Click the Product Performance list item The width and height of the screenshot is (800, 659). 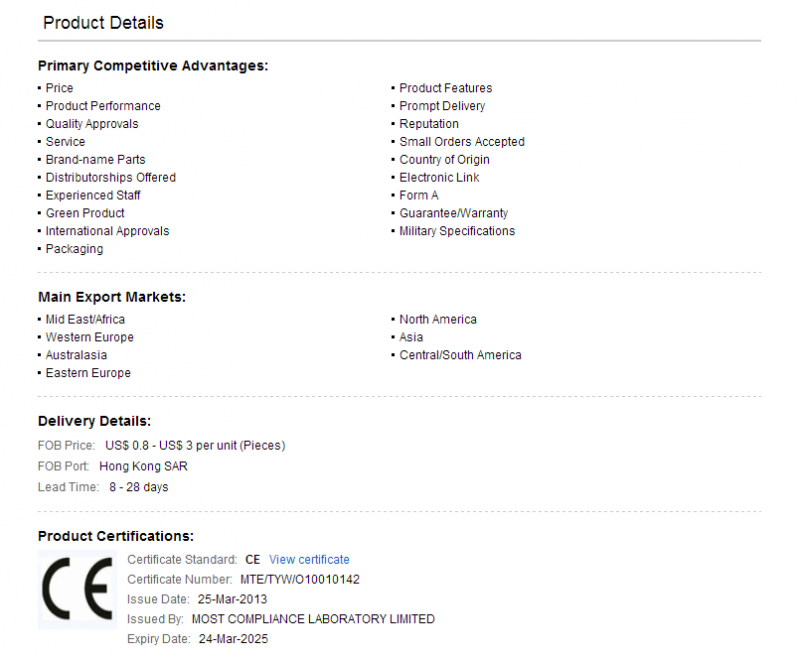click(x=103, y=106)
